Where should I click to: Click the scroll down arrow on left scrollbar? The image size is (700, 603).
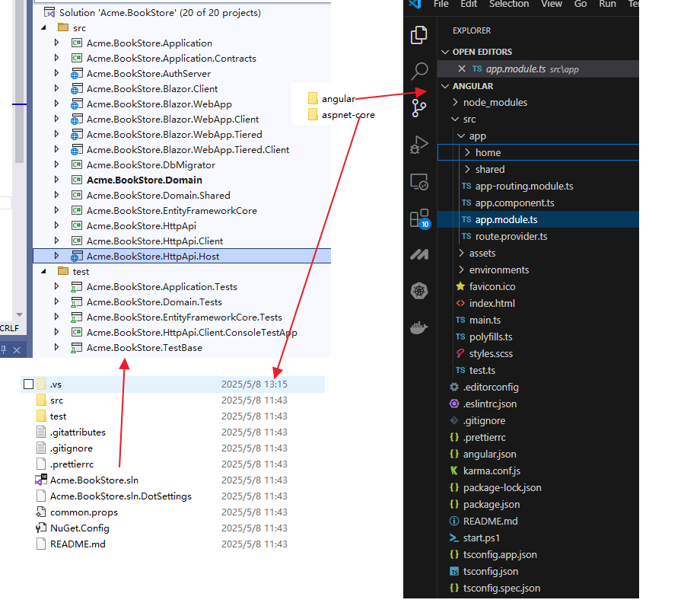coord(19,314)
